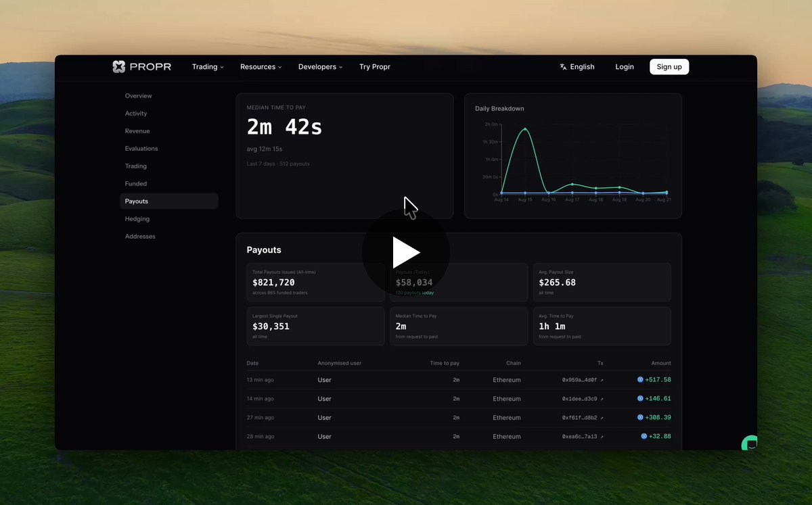812x505 pixels.
Task: Select Activity in the sidebar
Action: (x=136, y=114)
